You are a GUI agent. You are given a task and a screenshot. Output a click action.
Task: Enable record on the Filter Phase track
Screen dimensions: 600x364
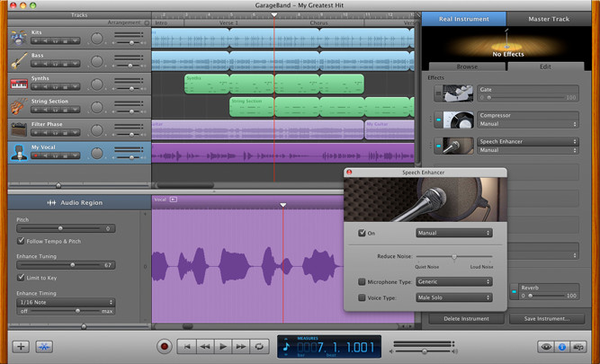pos(36,133)
